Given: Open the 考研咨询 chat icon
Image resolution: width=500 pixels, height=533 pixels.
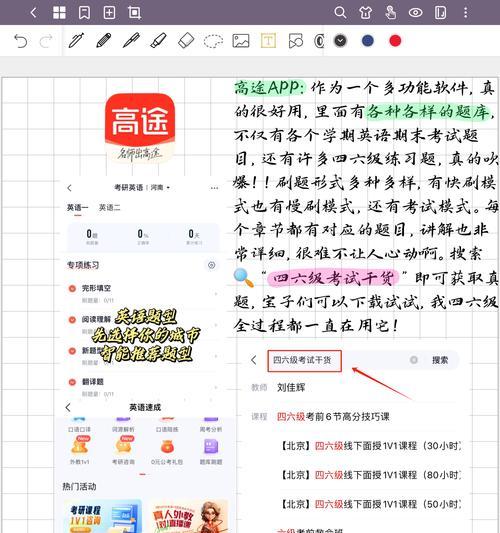Looking at the screenshot, I should click(x=123, y=451).
